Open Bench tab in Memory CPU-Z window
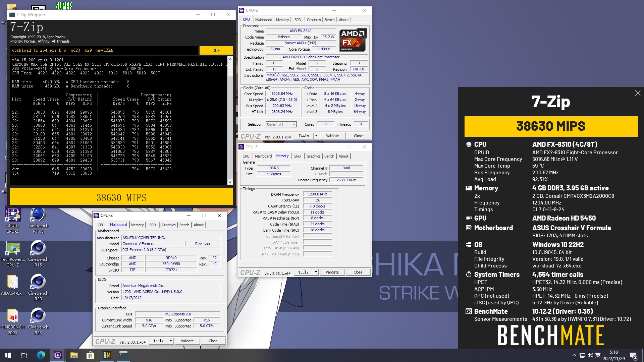Viewport: 644px width, 362px height. [x=329, y=156]
